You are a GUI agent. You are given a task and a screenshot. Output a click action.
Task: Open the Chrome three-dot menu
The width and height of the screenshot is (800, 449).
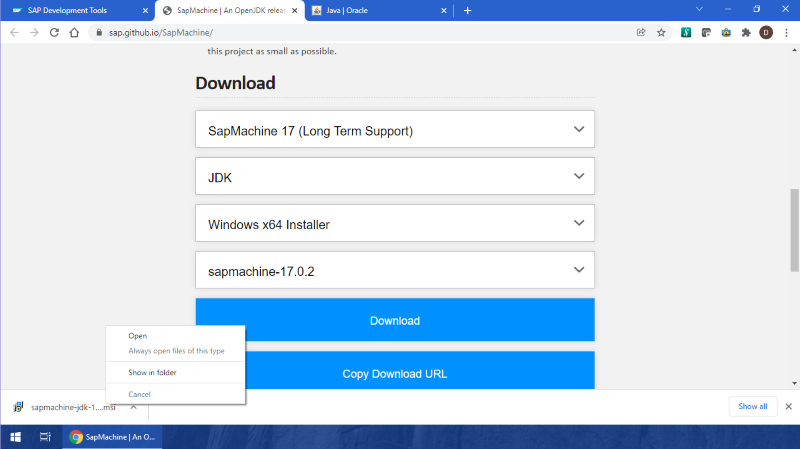786,33
